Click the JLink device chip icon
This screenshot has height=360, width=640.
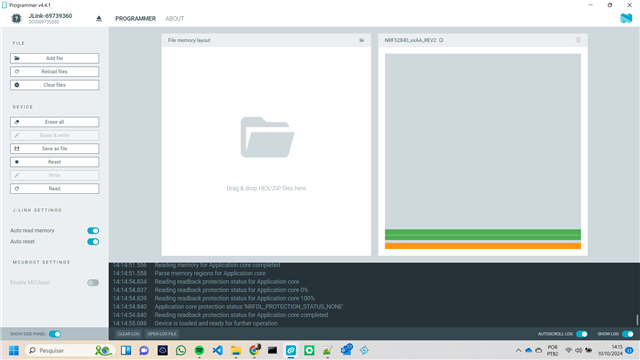16,18
